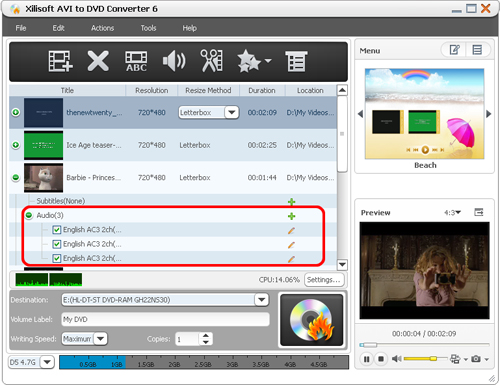Select the green Ice Age thumbnail
Screen dimensions: 500x385
(x=43, y=145)
